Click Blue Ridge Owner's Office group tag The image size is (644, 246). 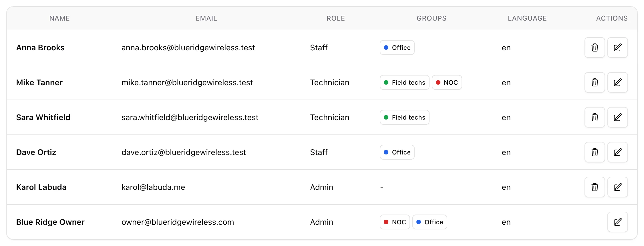coord(430,222)
